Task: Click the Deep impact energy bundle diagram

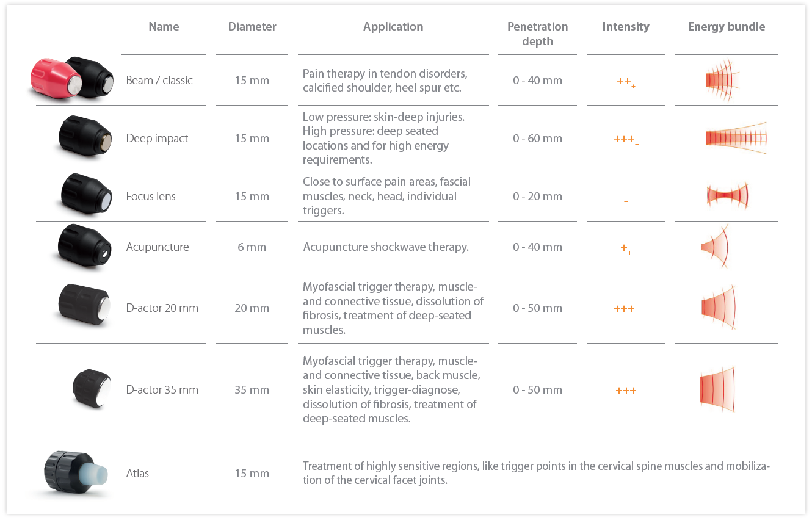Action: point(735,138)
